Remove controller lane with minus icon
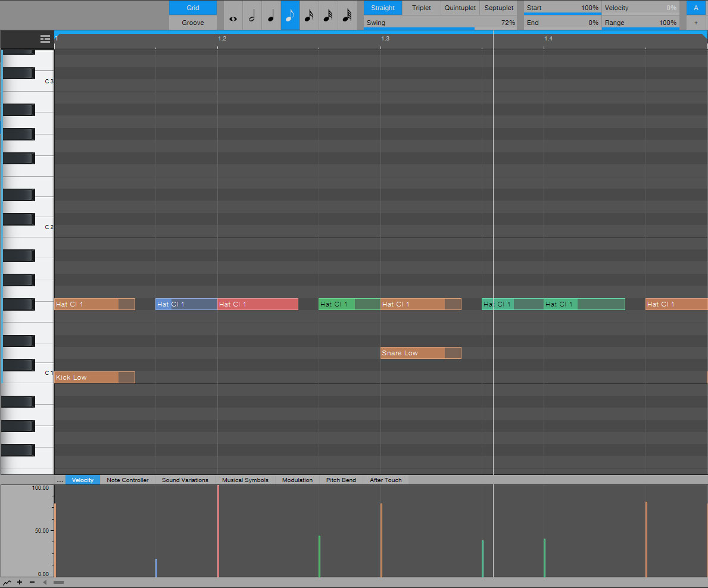Image resolution: width=708 pixels, height=588 pixels. pyautogui.click(x=32, y=582)
